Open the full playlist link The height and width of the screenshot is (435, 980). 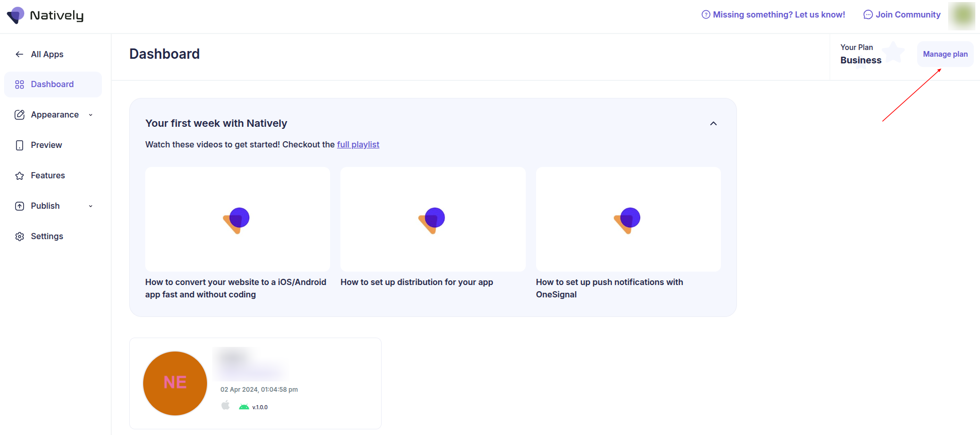[358, 145]
